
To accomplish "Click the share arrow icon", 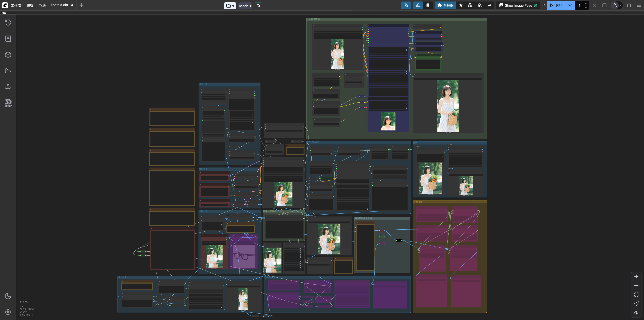I will coord(489,6).
